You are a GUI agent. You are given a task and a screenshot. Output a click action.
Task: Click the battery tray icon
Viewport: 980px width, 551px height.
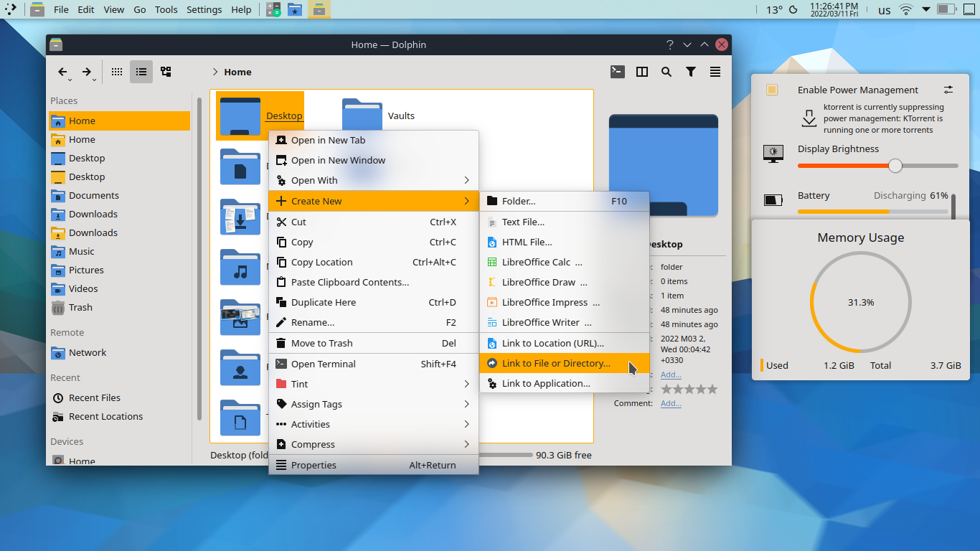946,9
